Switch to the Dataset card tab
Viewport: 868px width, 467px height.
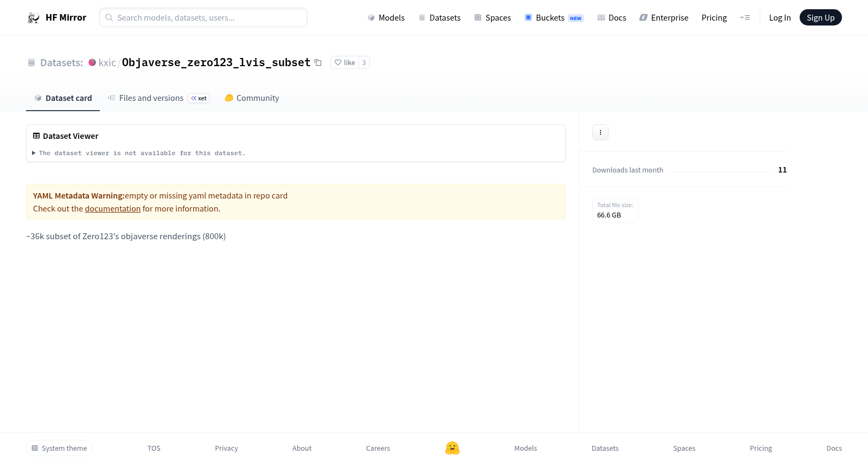point(63,98)
